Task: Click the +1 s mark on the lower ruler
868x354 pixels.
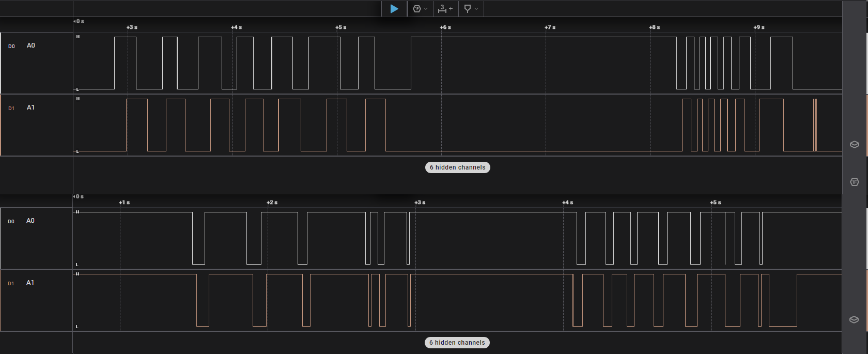Action: [124, 203]
